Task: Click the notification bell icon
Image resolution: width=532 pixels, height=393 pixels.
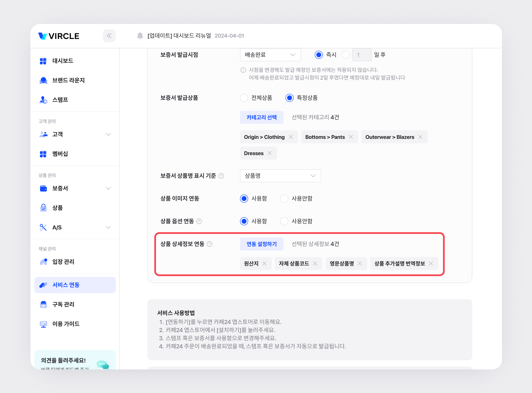Action: click(x=140, y=36)
